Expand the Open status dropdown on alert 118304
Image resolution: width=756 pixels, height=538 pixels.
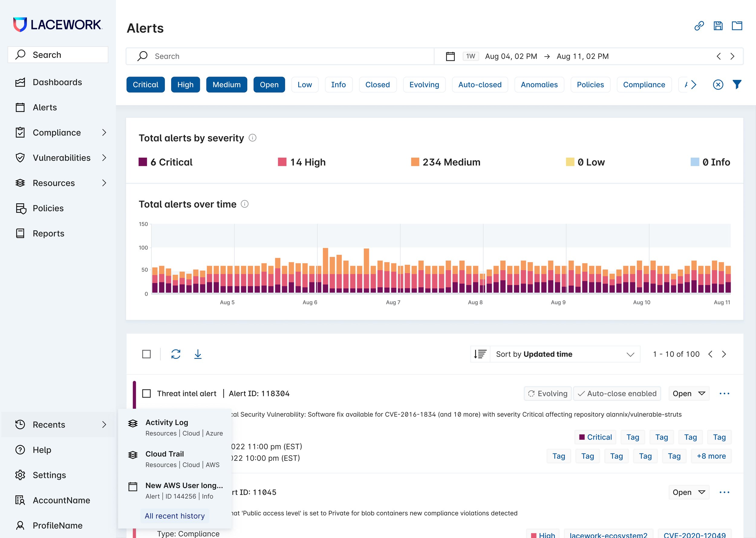pos(689,394)
